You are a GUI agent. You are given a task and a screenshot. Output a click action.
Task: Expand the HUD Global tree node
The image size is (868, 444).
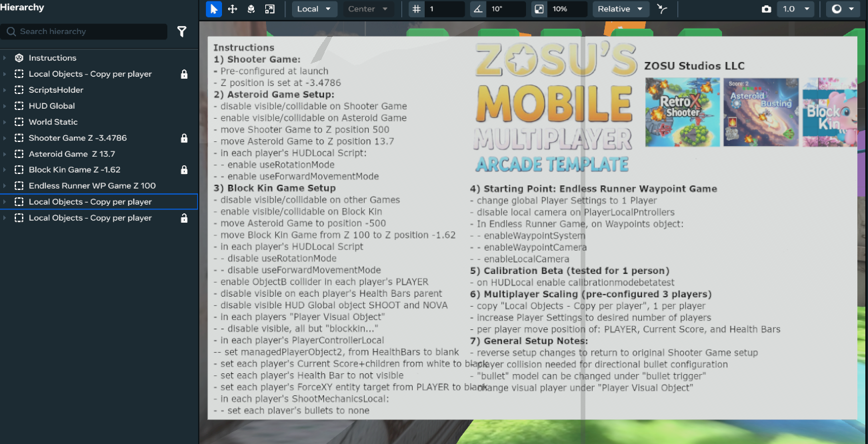click(5, 106)
